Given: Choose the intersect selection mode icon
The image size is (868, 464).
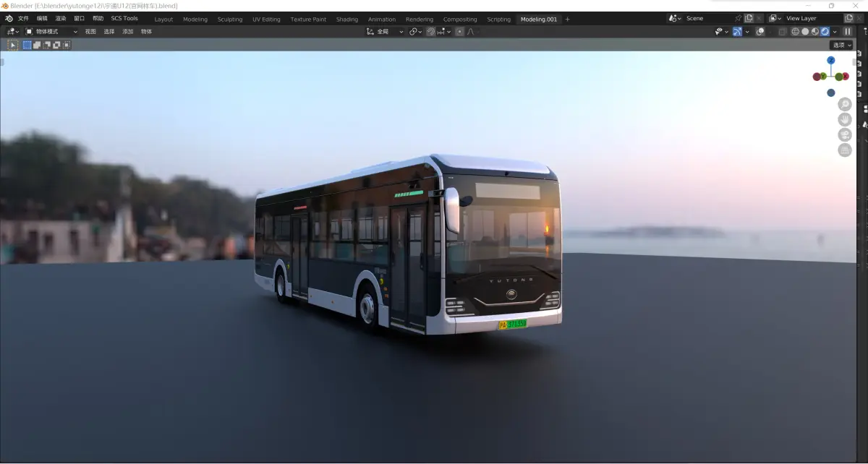Looking at the screenshot, I should [x=67, y=45].
